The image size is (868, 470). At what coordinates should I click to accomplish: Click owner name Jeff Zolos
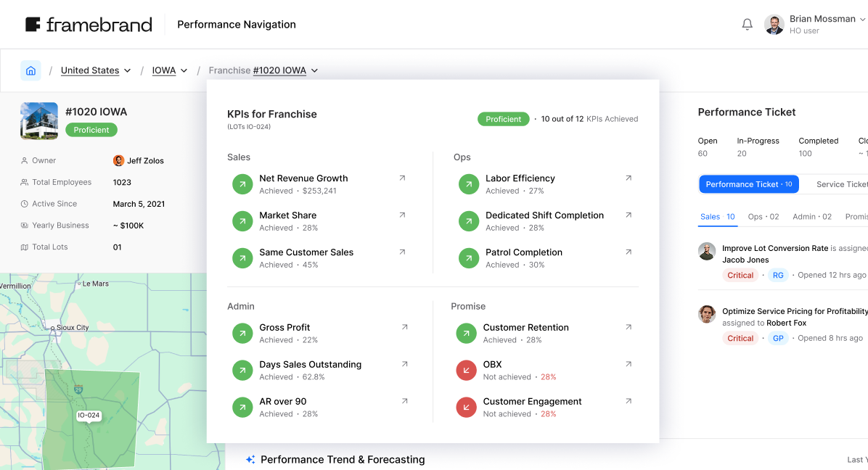(146, 160)
